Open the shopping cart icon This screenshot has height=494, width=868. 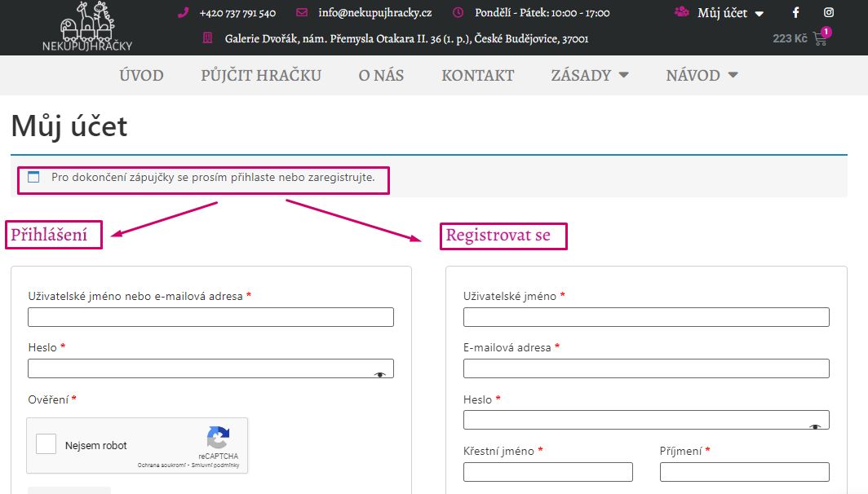point(821,38)
